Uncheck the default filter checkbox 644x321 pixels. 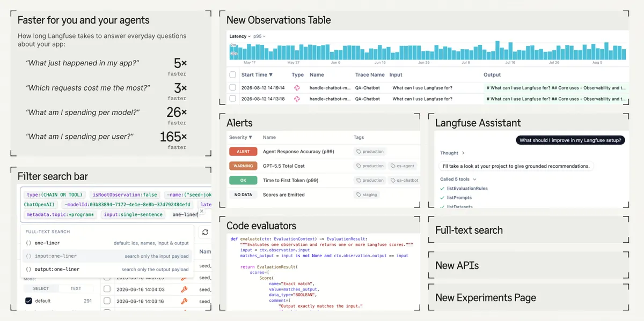28,301
